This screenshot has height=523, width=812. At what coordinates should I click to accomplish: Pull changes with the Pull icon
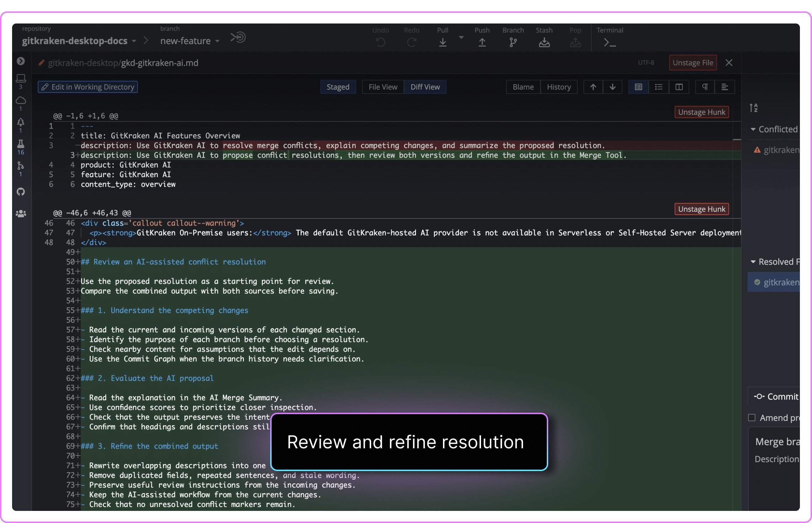(443, 42)
